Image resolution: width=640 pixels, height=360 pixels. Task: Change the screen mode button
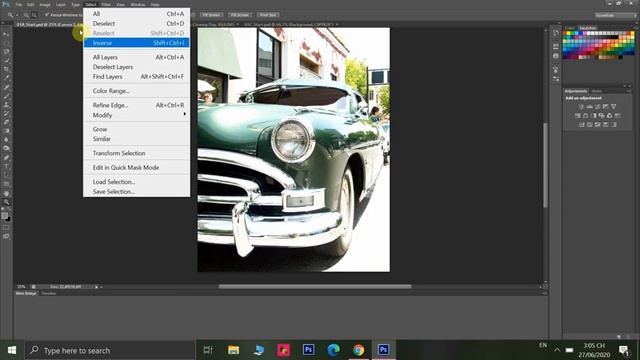click(6, 236)
